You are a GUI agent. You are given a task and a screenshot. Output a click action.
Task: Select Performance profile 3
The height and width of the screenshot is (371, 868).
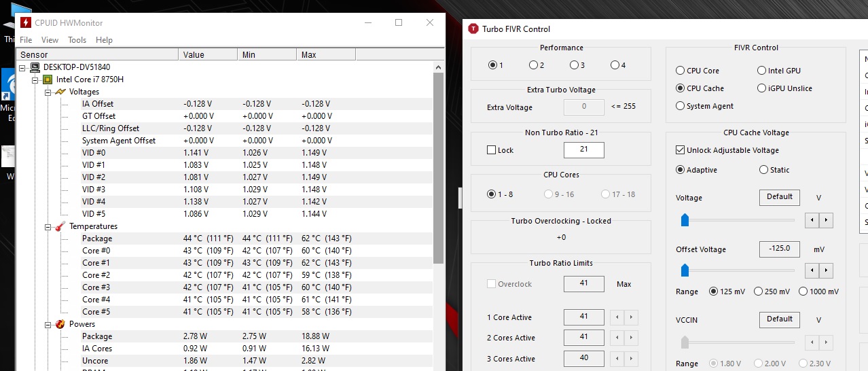[x=574, y=65]
